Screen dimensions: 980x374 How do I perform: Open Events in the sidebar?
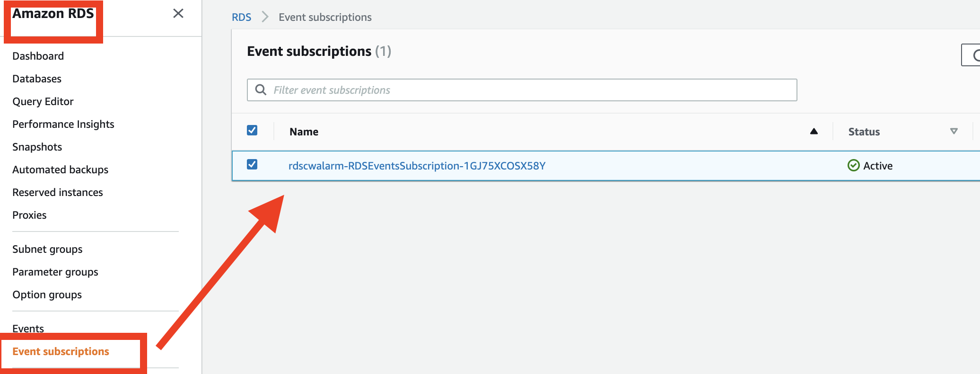pos(28,329)
